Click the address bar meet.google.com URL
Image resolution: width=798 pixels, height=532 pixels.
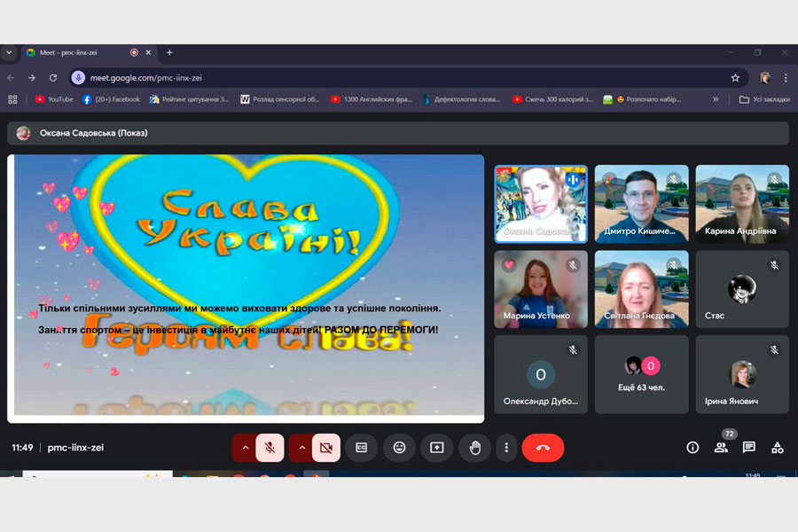coord(146,78)
